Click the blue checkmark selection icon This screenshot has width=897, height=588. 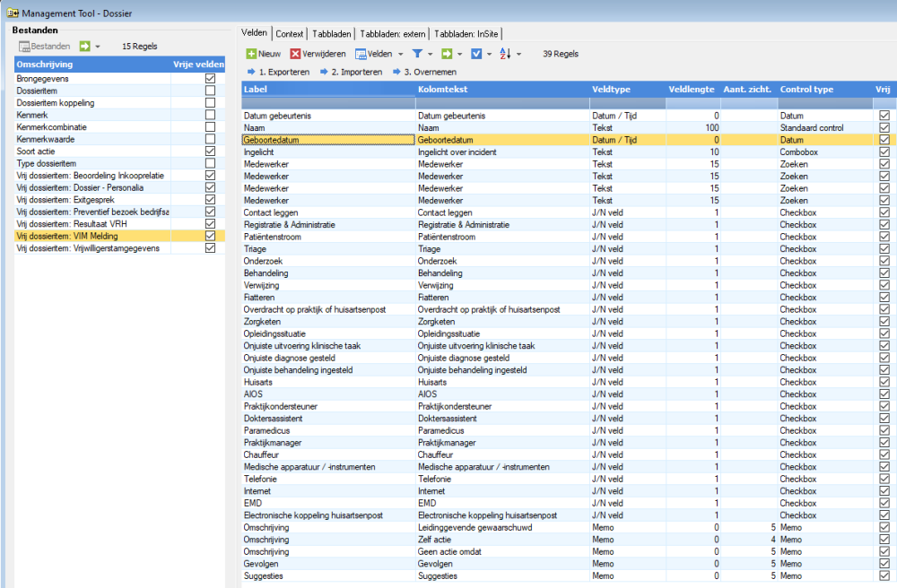point(476,54)
